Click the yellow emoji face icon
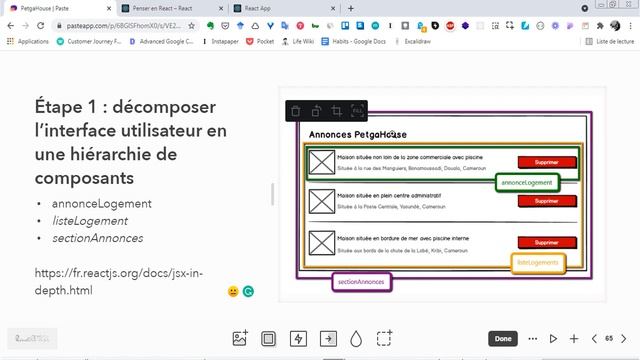640x360 pixels. click(x=233, y=291)
